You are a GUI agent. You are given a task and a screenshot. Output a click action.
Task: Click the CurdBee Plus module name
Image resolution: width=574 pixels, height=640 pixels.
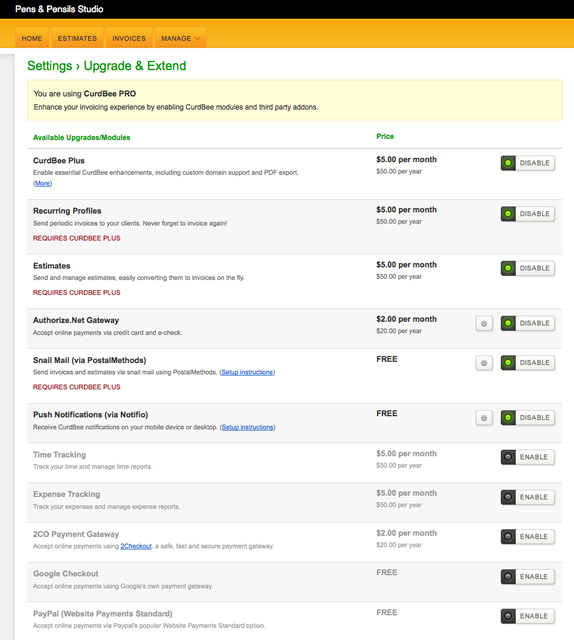59,160
